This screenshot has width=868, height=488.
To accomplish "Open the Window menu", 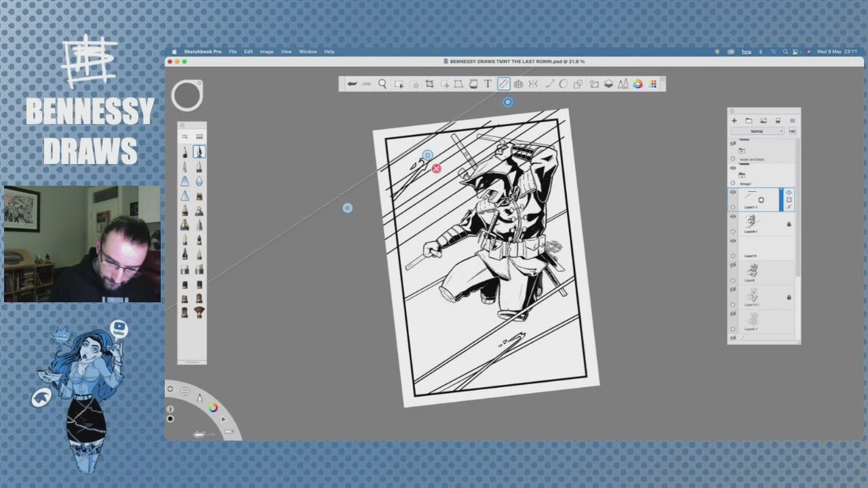I will [x=308, y=52].
